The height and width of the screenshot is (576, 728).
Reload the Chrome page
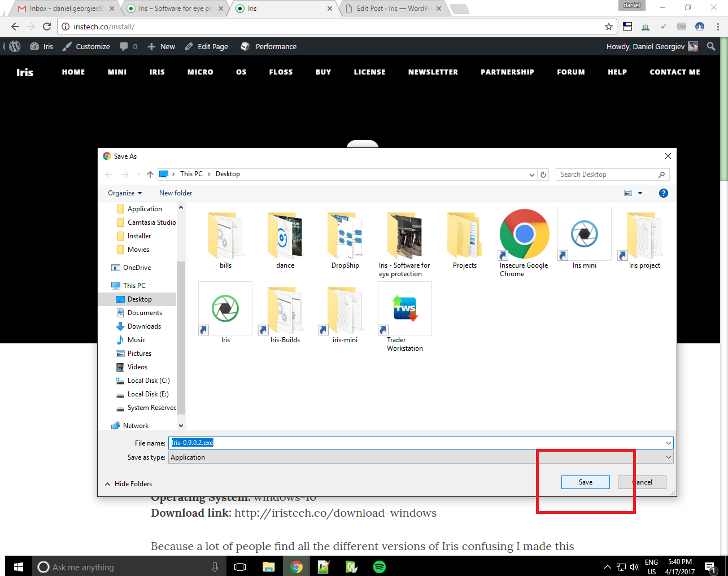coord(47,27)
